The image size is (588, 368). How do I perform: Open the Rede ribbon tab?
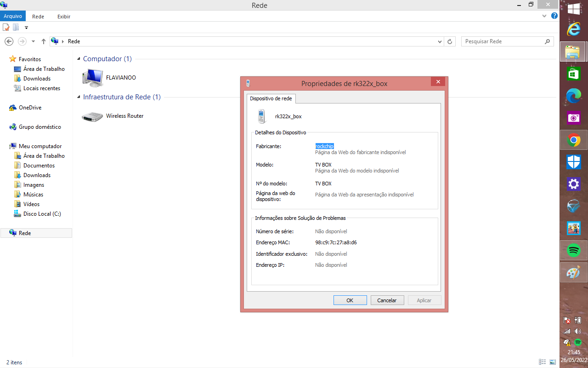pyautogui.click(x=38, y=16)
